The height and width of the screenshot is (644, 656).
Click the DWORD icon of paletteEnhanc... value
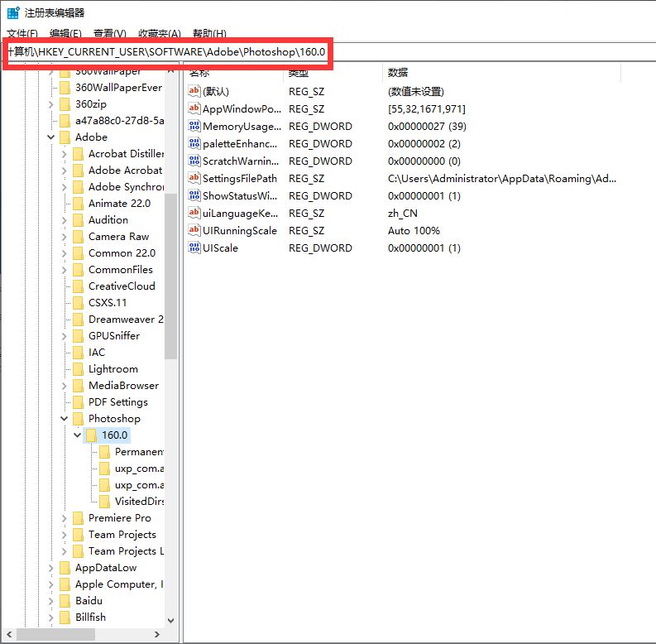click(194, 143)
